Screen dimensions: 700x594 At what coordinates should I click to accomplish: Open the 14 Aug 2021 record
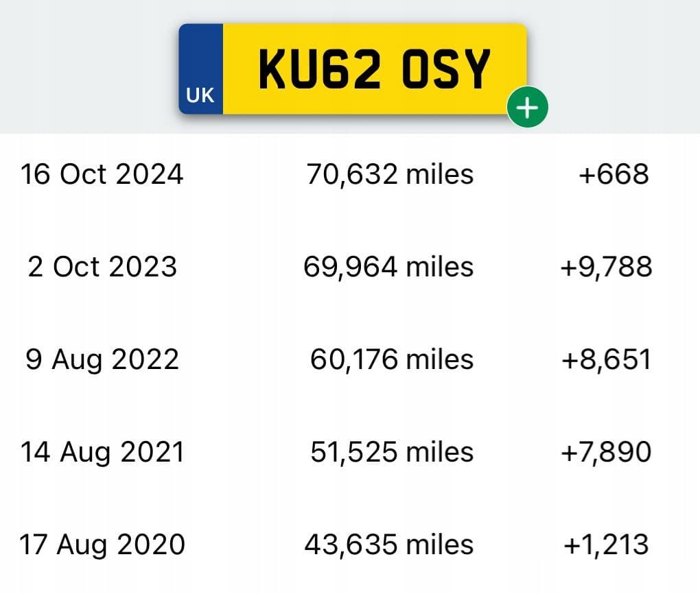[x=102, y=451]
